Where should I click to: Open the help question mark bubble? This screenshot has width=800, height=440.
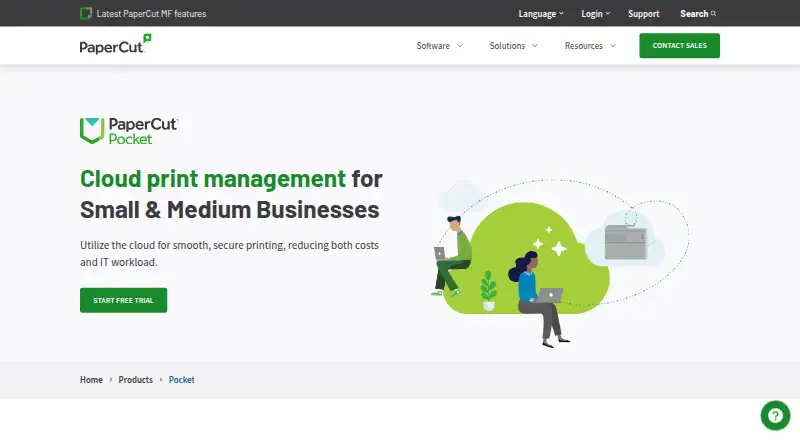click(775, 415)
